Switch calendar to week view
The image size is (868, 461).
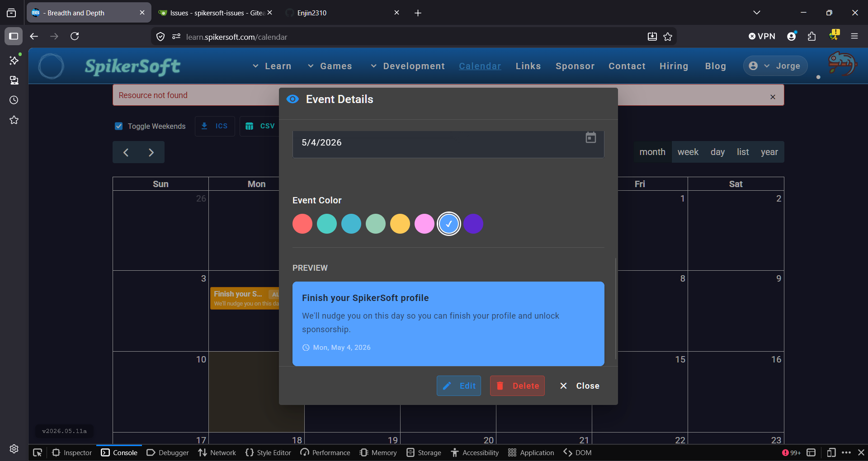point(688,152)
